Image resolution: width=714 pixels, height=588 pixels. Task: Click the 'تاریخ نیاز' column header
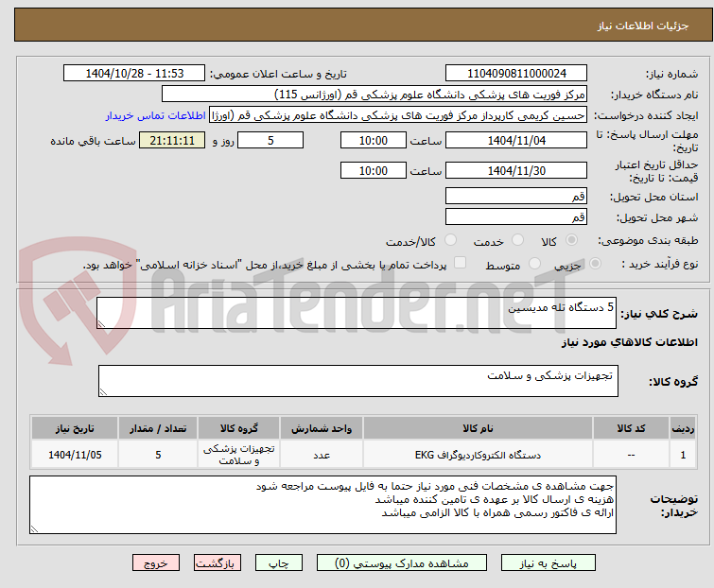(75, 428)
